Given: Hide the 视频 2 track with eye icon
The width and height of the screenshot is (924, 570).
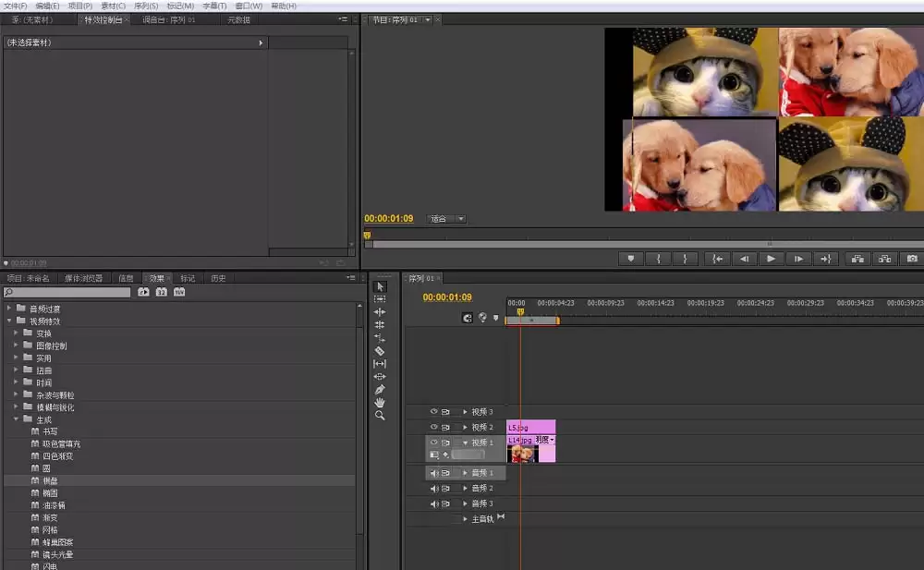Looking at the screenshot, I should click(433, 427).
